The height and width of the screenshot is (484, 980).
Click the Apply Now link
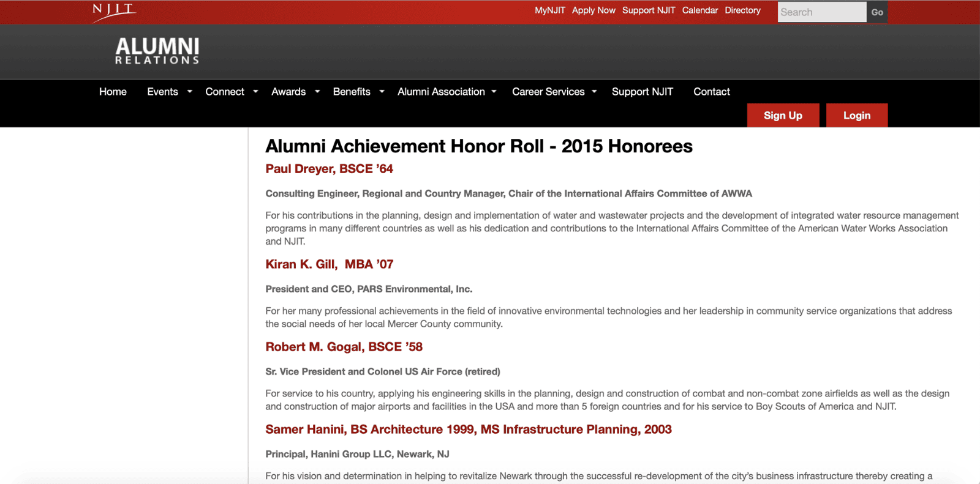[594, 10]
